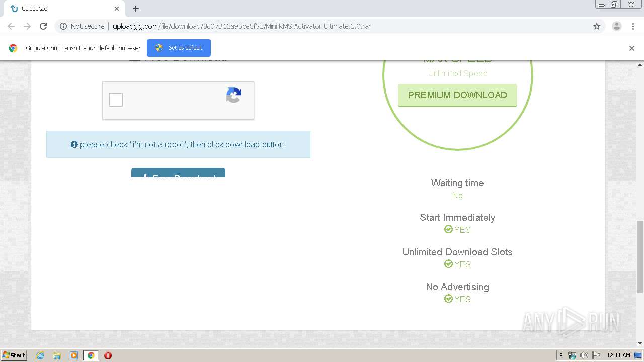
Task: Click the UploadGIG tab favicon
Action: pyautogui.click(x=14, y=9)
